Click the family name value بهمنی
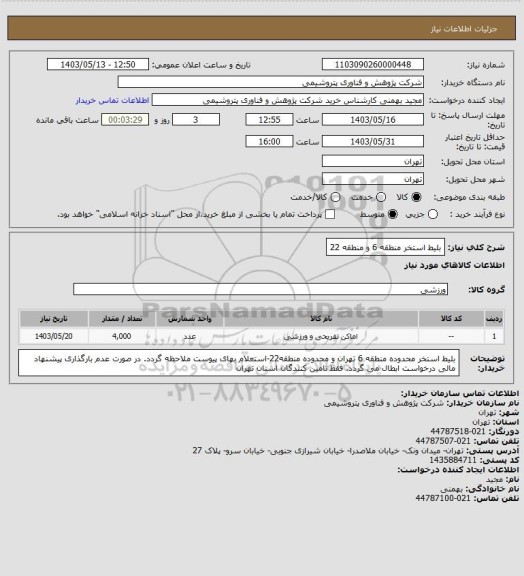 coord(452,489)
